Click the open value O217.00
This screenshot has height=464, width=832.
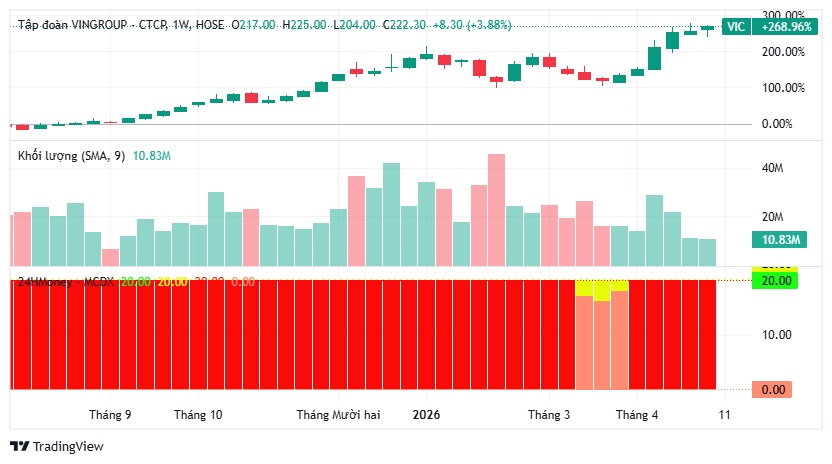tap(254, 25)
